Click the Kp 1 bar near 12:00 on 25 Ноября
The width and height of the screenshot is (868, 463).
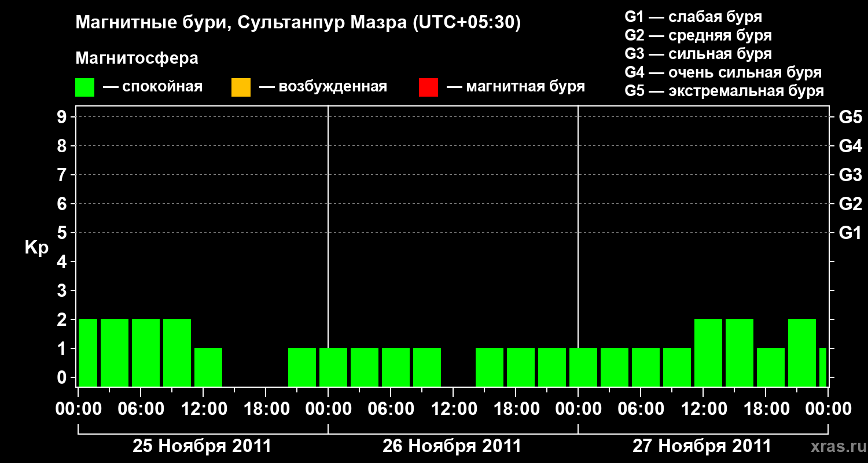pyautogui.click(x=208, y=367)
